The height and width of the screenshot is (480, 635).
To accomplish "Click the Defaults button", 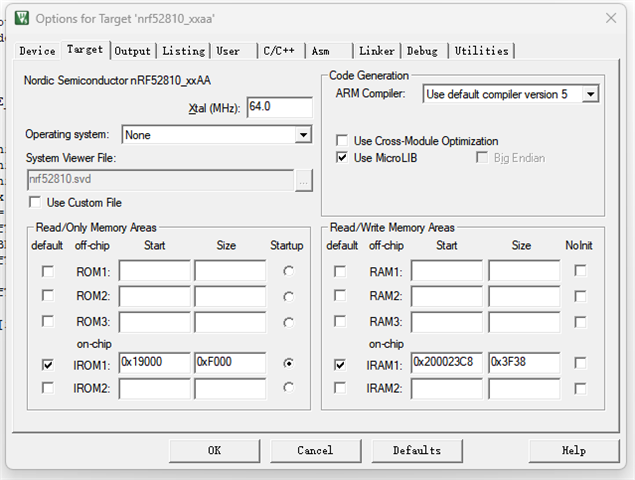I will (x=416, y=450).
